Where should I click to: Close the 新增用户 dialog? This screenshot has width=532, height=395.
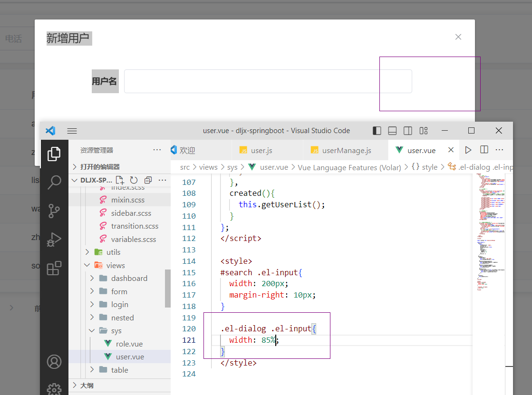[x=458, y=37]
